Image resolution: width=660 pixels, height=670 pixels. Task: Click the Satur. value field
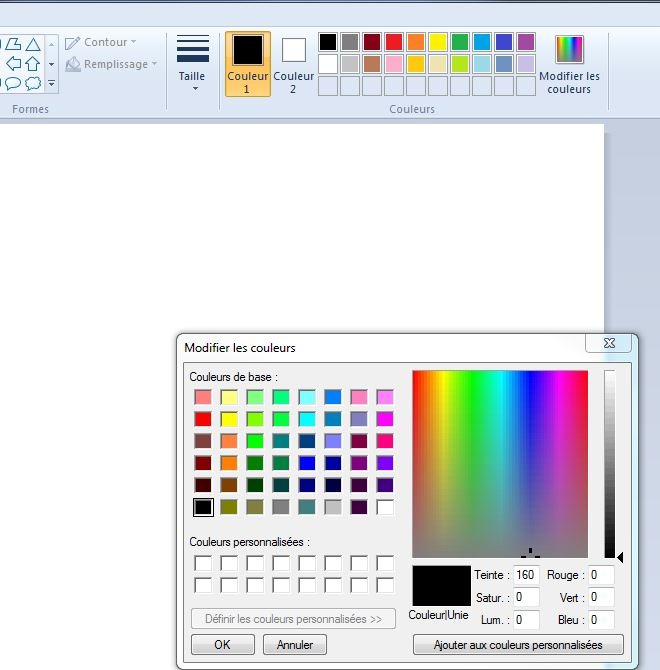[526, 597]
